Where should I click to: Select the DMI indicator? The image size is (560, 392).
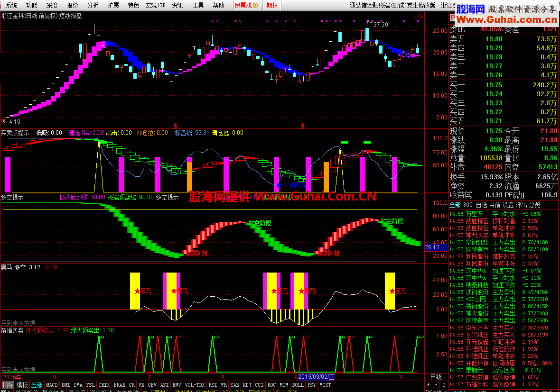[65, 385]
